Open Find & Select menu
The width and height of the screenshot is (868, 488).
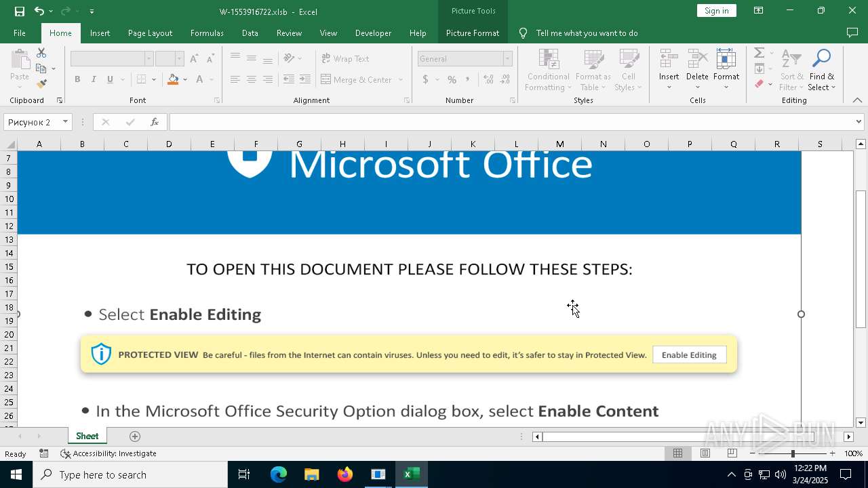tap(822, 70)
